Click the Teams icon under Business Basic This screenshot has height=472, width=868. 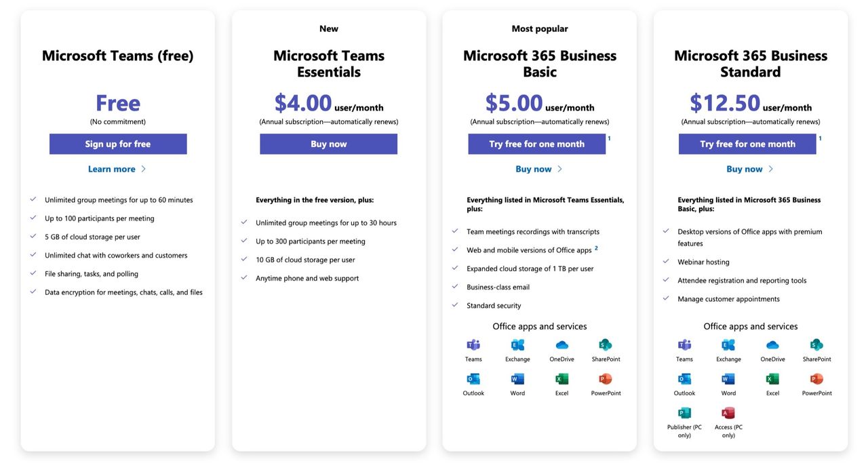coord(473,345)
